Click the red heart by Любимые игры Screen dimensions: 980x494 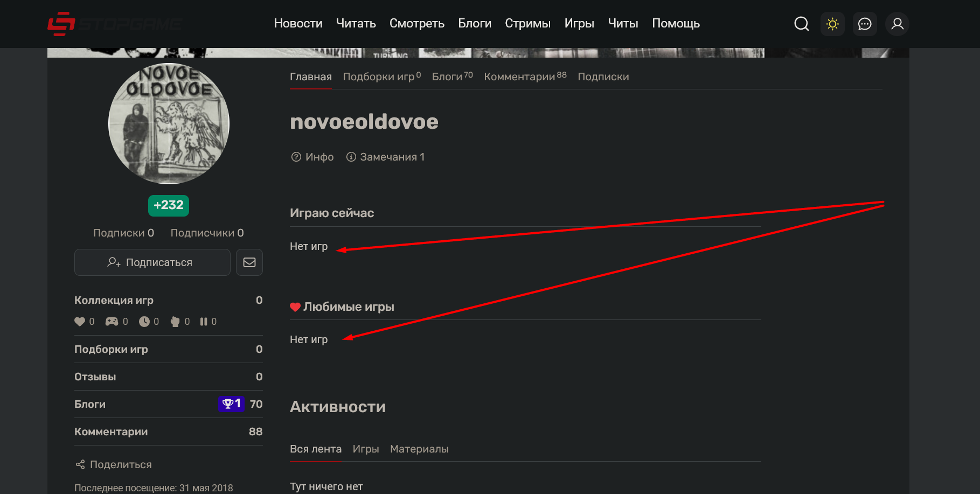[295, 307]
